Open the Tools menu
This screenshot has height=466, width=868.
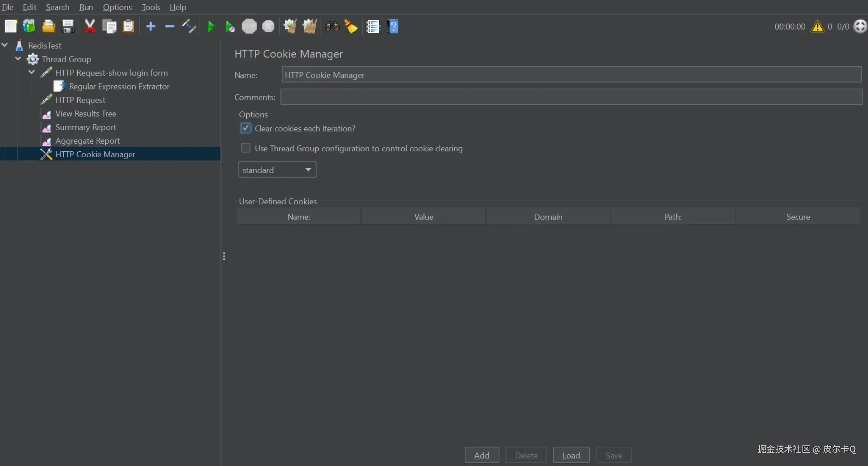point(151,7)
